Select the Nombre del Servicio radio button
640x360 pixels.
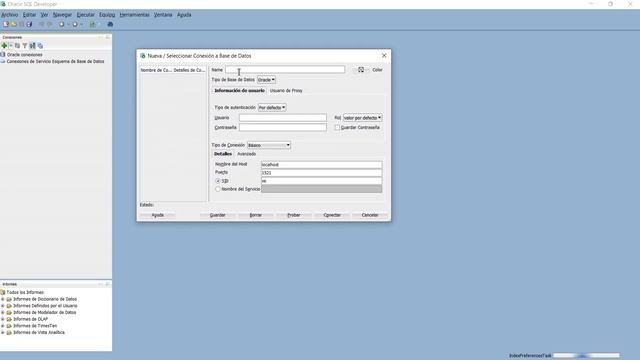[218, 189]
